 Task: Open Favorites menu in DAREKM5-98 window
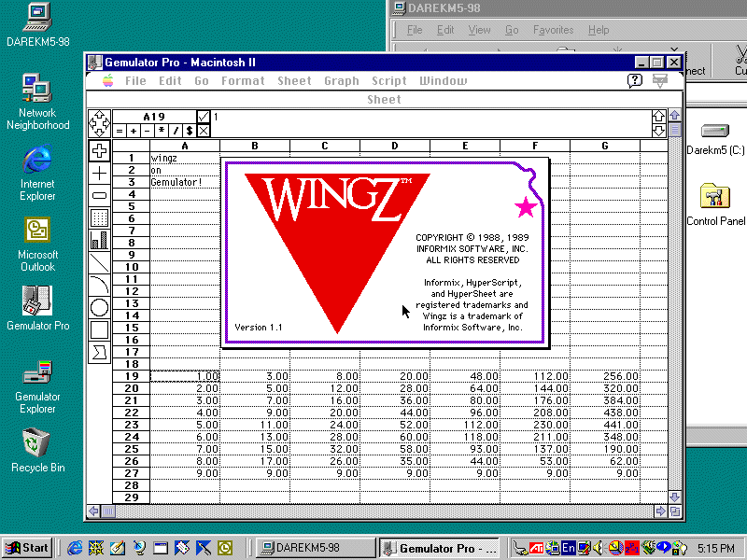point(553,30)
